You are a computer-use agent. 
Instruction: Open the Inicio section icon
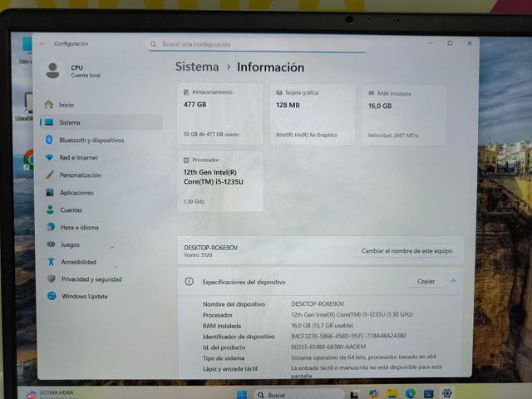pyautogui.click(x=48, y=105)
